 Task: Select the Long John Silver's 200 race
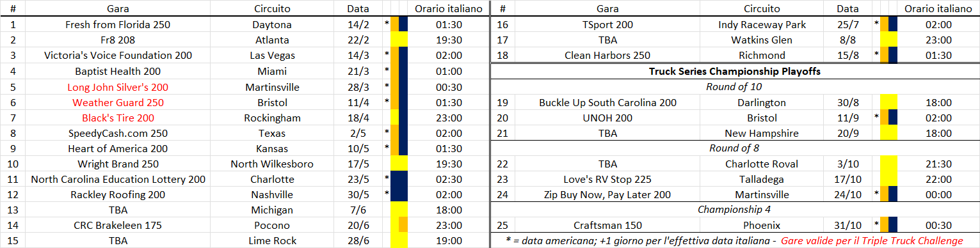tap(118, 87)
